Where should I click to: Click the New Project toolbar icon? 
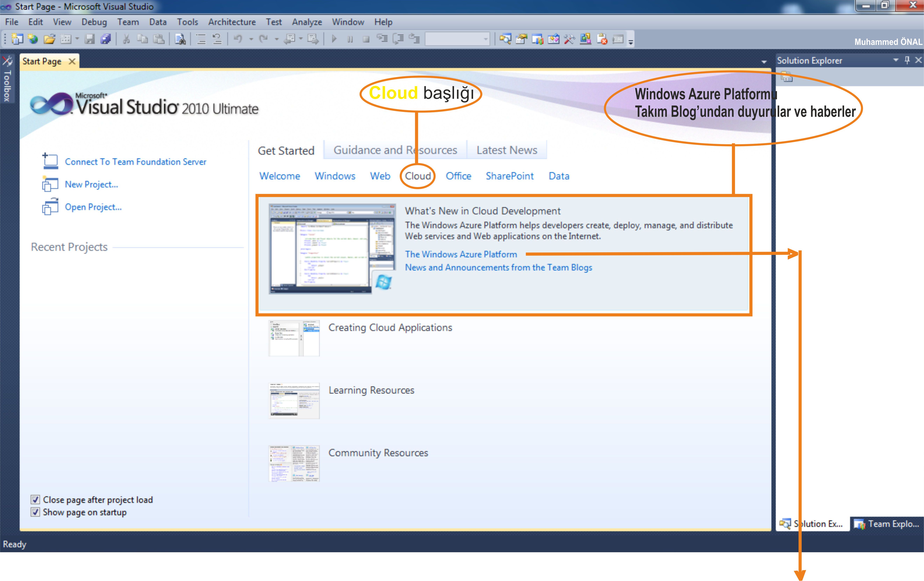pyautogui.click(x=17, y=39)
